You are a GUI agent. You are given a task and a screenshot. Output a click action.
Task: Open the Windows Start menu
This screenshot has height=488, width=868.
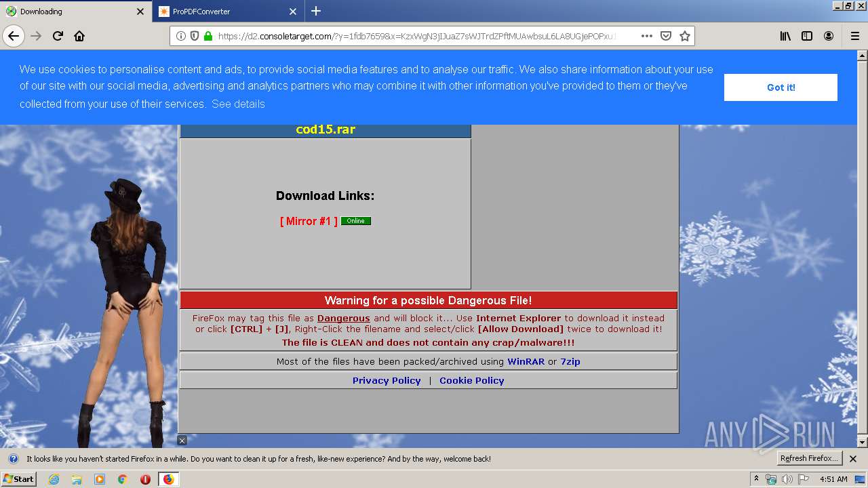click(18, 479)
